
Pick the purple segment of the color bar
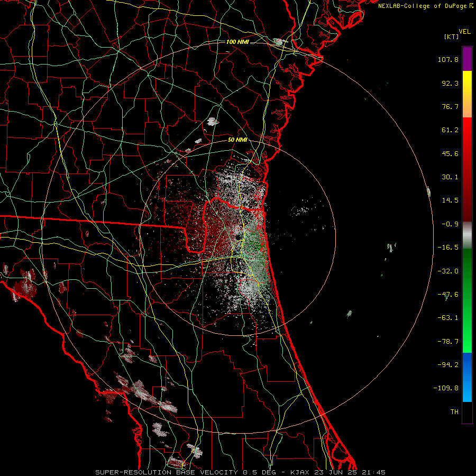467,59
